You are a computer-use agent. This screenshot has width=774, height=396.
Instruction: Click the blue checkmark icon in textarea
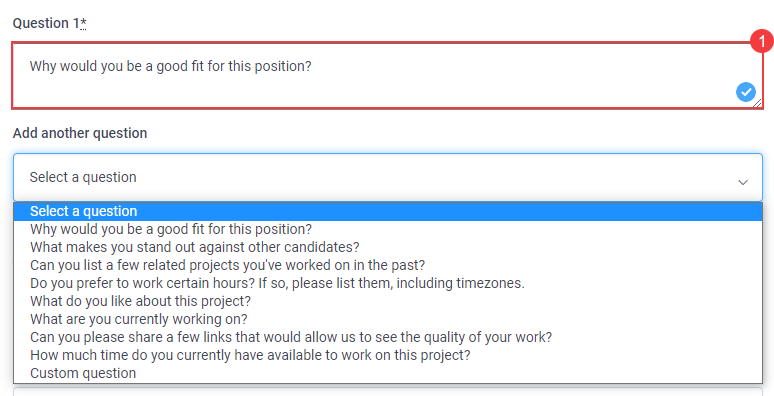746,92
